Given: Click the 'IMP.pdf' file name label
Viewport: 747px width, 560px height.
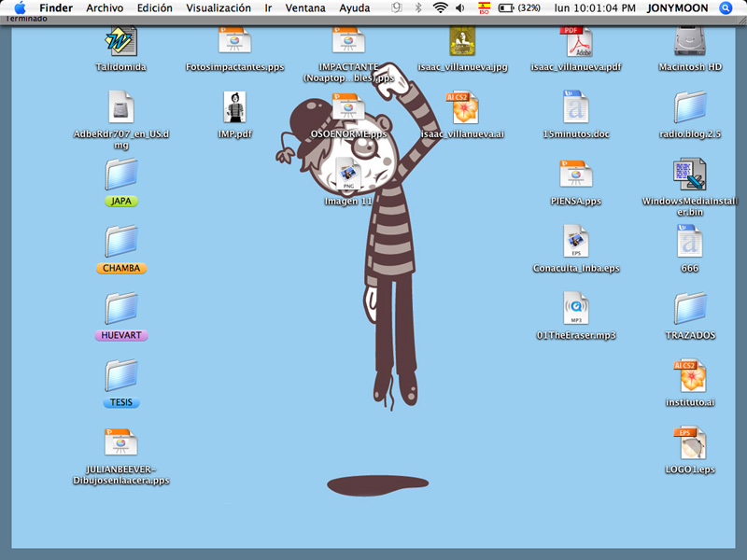Looking at the screenshot, I should [x=235, y=133].
